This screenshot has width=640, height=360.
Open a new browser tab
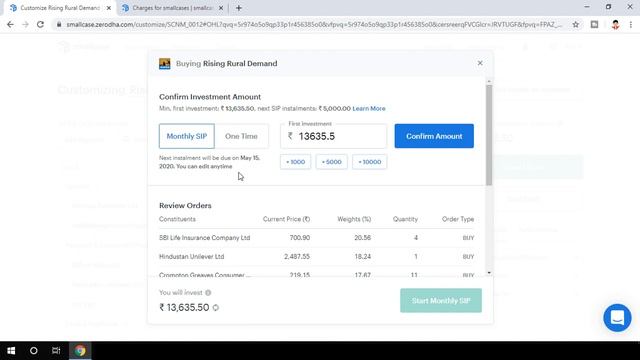point(239,8)
